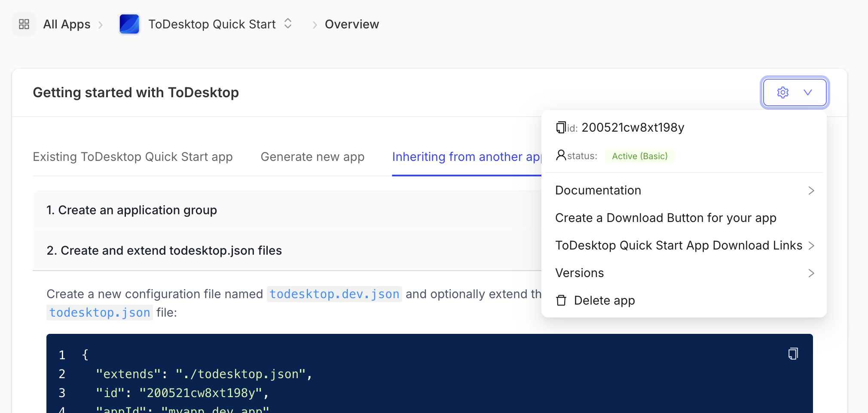Image resolution: width=868 pixels, height=413 pixels.
Task: Open the Documentation menu item
Action: pos(684,190)
